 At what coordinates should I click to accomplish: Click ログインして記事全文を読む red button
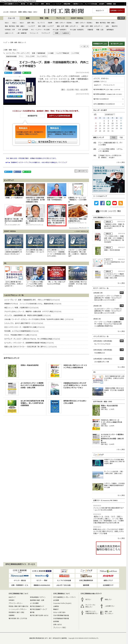[x=60, y=116]
